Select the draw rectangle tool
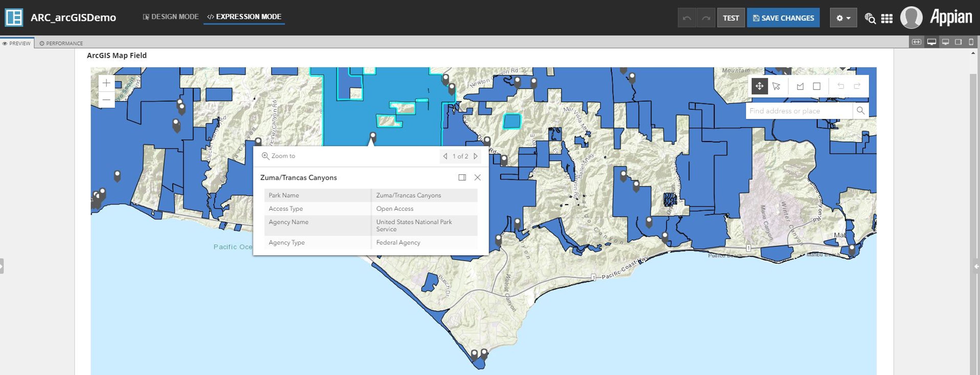This screenshot has width=980, height=375. (x=817, y=86)
